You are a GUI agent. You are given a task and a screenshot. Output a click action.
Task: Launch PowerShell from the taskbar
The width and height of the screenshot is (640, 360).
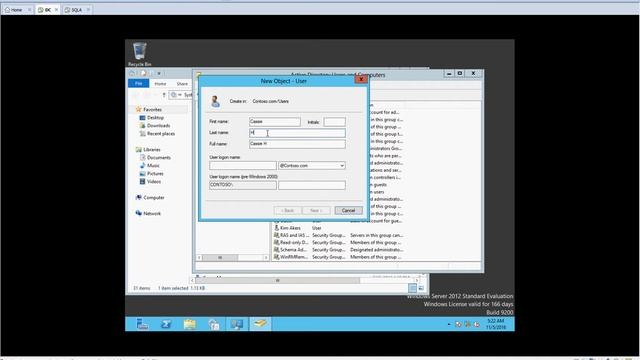[166, 324]
